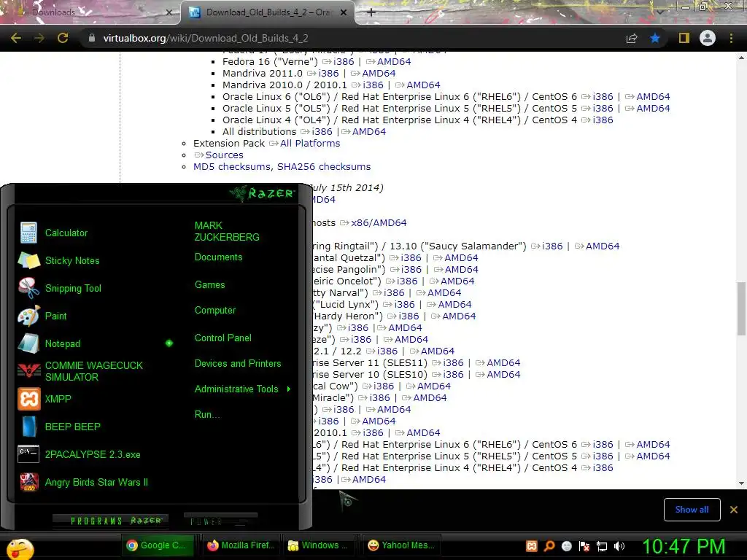
Task: Open Computer in the start menu
Action: [215, 311]
